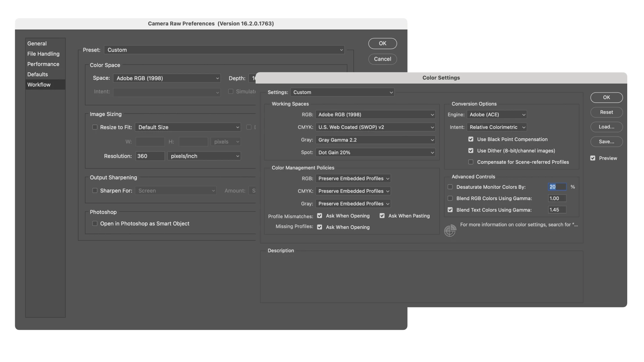This screenshot has height=362, width=644.
Task: Open Defaults section in Camera Raw sidebar
Action: coord(45,74)
